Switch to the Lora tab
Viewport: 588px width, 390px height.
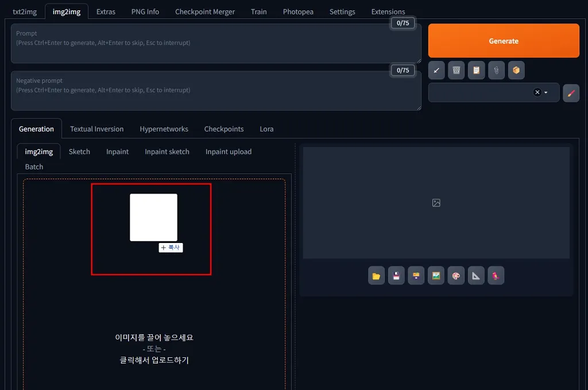pos(266,129)
